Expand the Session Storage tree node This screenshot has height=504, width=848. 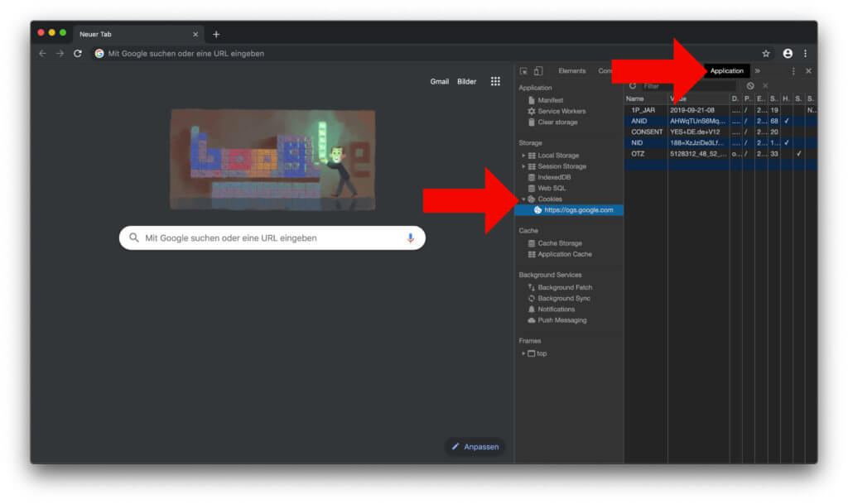[523, 166]
